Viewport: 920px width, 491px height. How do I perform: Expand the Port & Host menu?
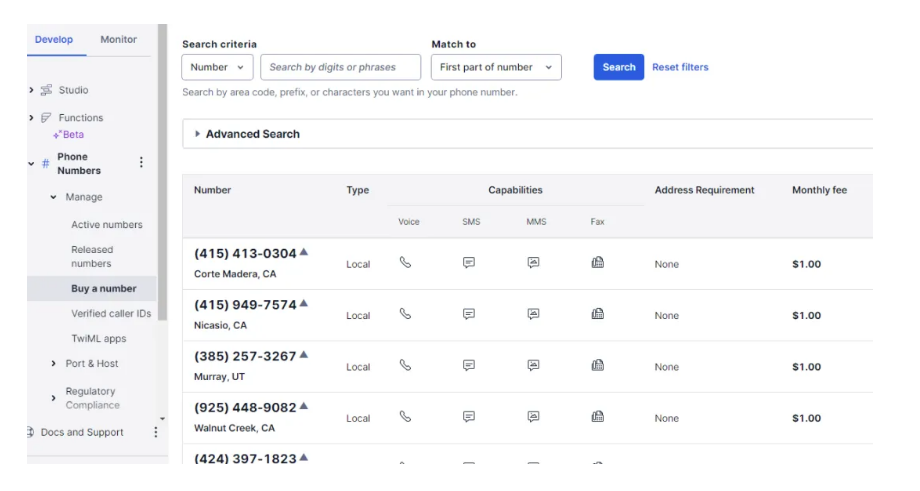coord(54,364)
